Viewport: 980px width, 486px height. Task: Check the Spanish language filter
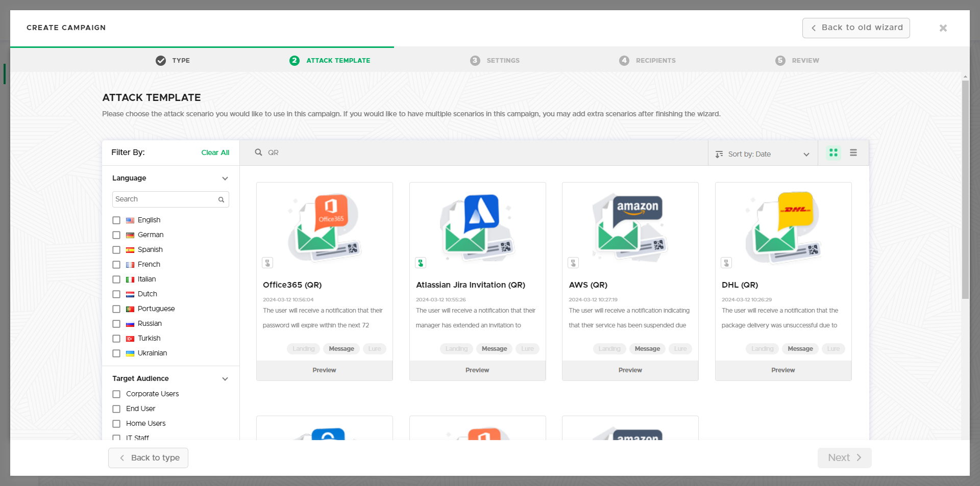point(116,250)
